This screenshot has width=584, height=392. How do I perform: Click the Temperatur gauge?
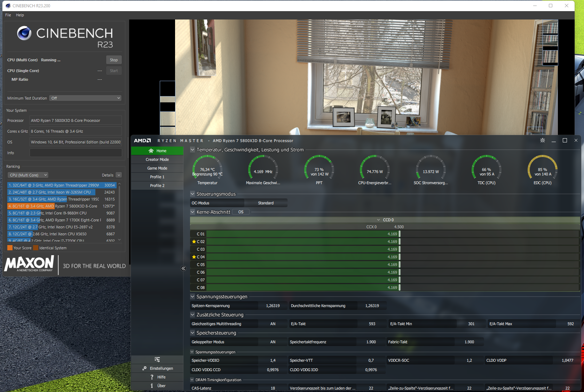click(207, 170)
